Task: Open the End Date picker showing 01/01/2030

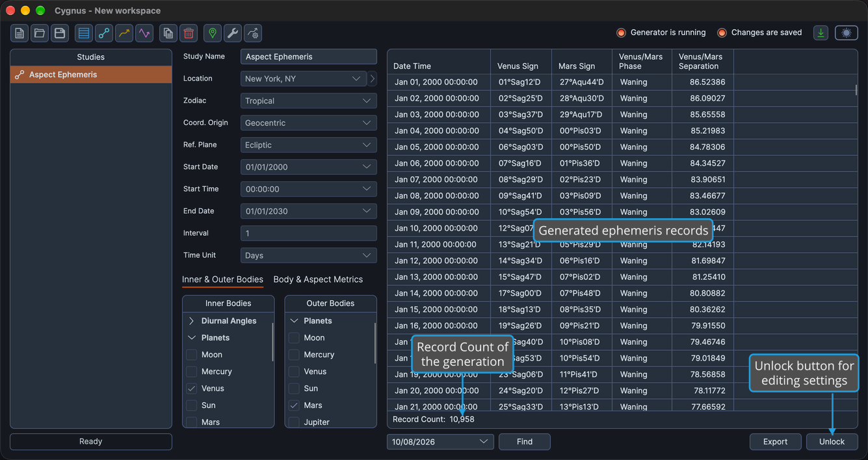Action: click(309, 211)
